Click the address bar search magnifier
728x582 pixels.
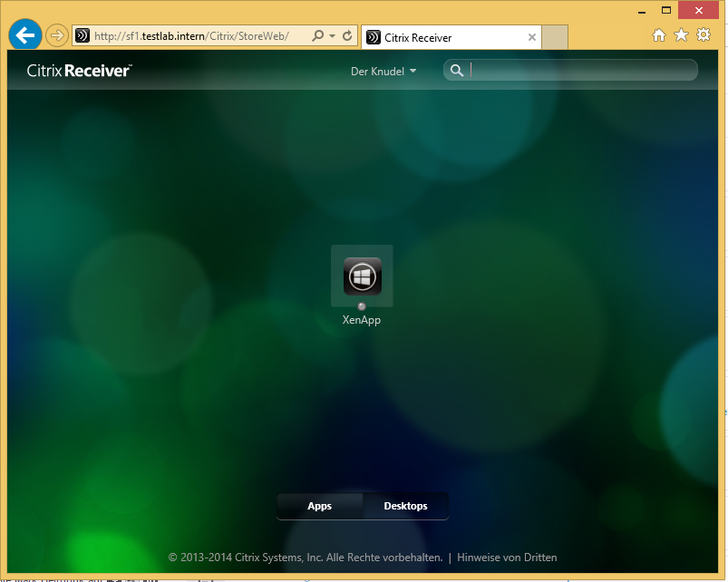pos(318,35)
